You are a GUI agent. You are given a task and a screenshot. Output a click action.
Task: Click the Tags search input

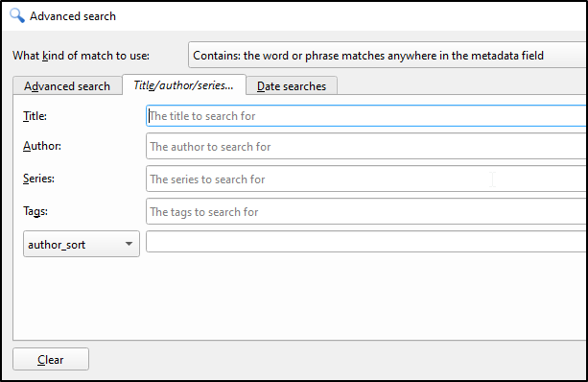pos(366,212)
